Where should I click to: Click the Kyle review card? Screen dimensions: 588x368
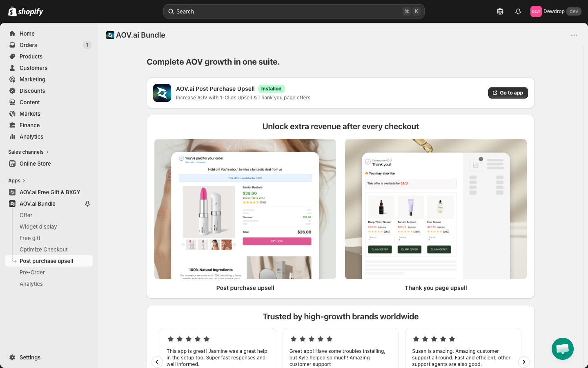click(340, 348)
